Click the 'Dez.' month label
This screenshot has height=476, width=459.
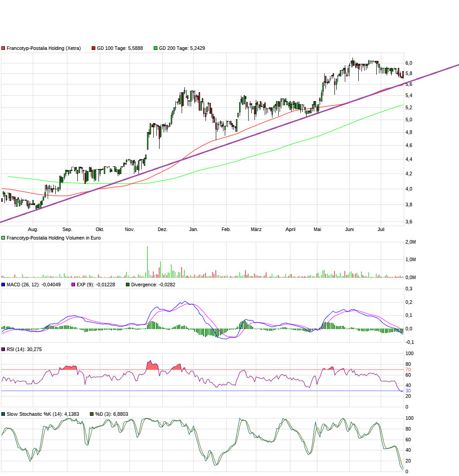coord(162,230)
